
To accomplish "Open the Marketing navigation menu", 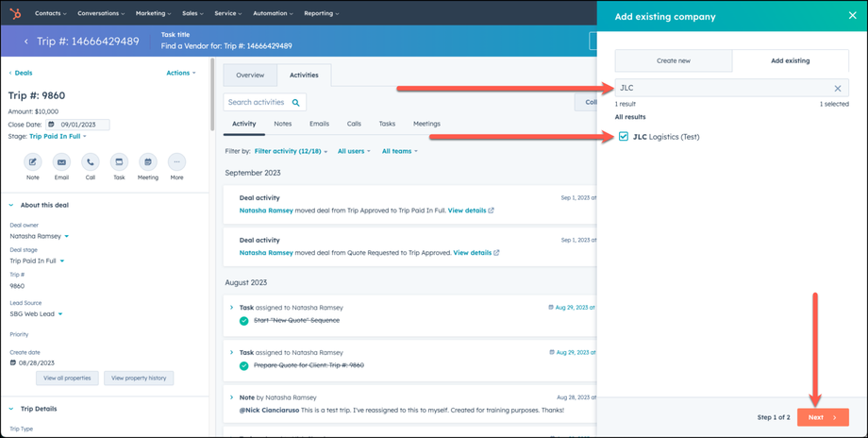I will click(154, 12).
